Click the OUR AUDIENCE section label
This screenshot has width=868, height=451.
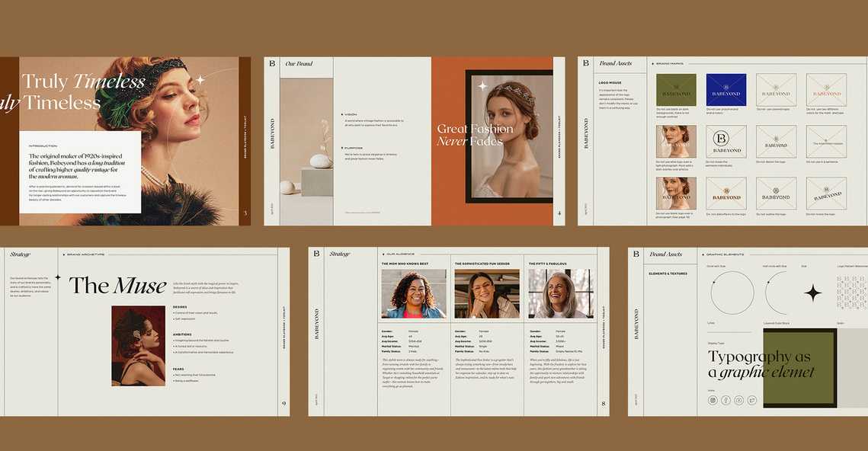[x=400, y=254]
